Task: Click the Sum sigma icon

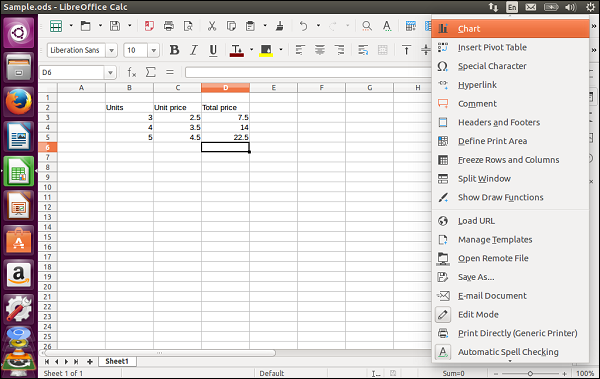Action: point(151,72)
